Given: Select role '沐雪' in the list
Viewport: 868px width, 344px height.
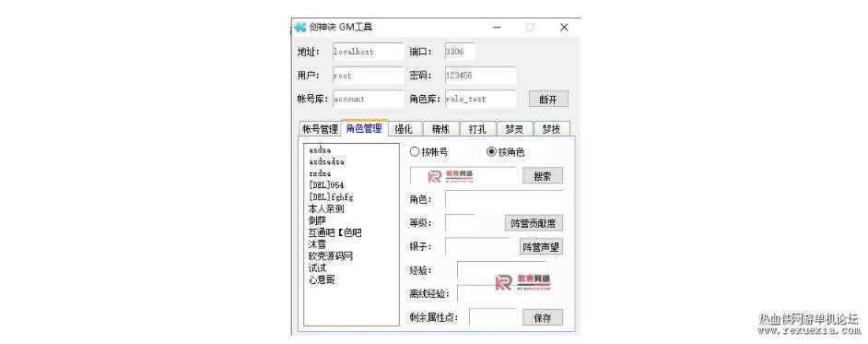Looking at the screenshot, I should pyautogui.click(x=317, y=244).
